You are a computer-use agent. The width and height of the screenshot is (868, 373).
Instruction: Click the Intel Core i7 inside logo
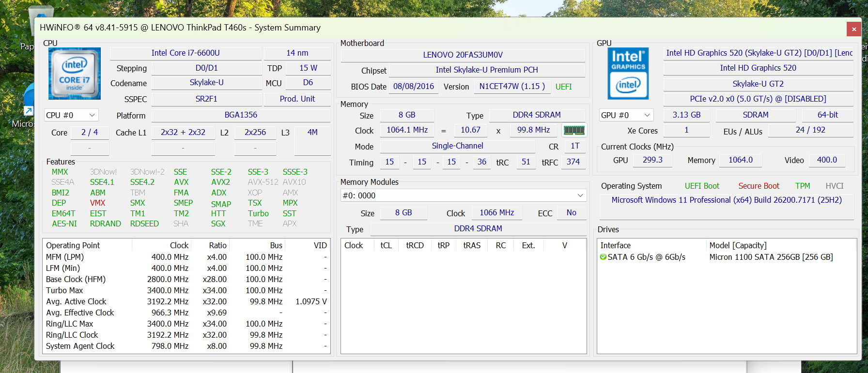click(75, 74)
